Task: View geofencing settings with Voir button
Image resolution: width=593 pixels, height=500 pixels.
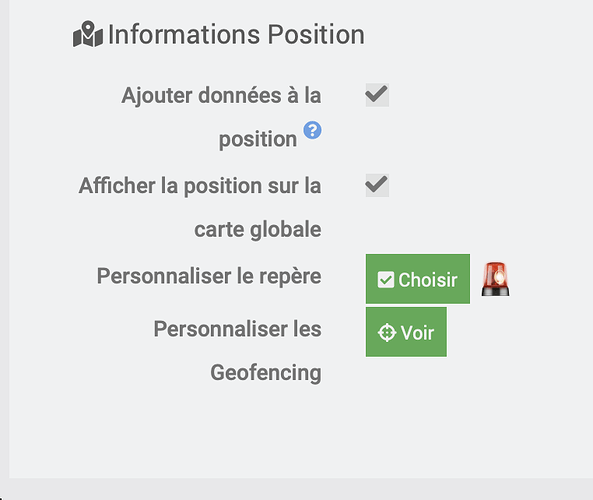Action: [406, 332]
